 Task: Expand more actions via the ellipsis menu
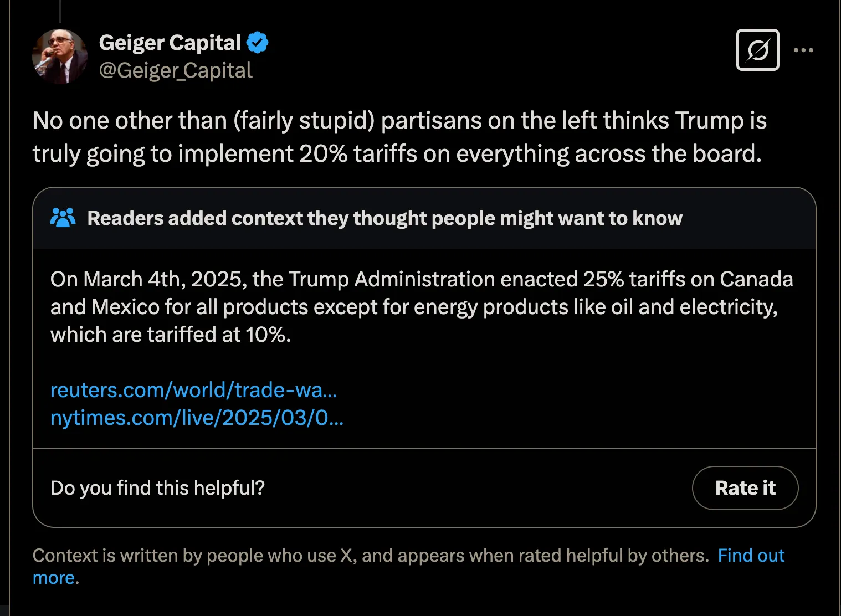[804, 50]
